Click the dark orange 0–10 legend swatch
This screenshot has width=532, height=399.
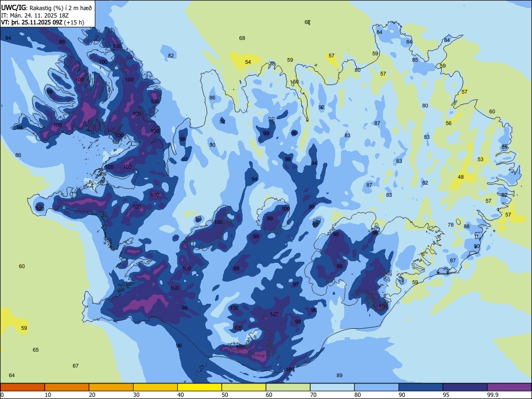click(x=22, y=387)
